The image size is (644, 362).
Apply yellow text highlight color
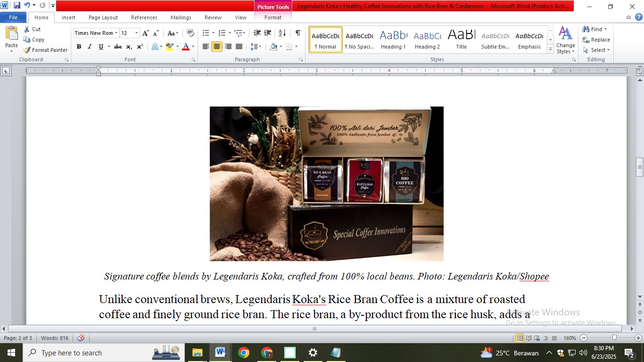tap(170, 47)
